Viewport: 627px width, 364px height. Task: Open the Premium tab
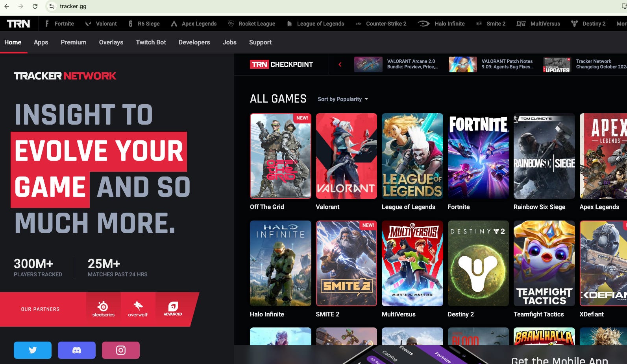[74, 42]
